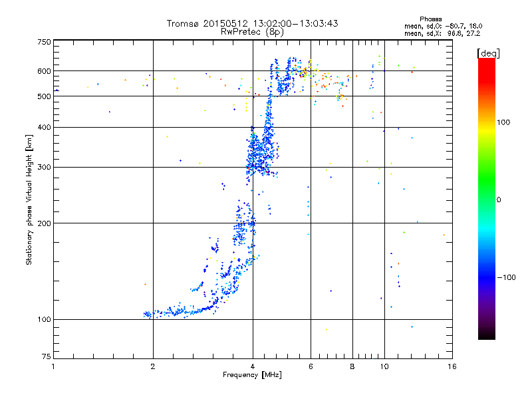
Task: Click the y-axis tick label "75"
Action: pyautogui.click(x=47, y=356)
